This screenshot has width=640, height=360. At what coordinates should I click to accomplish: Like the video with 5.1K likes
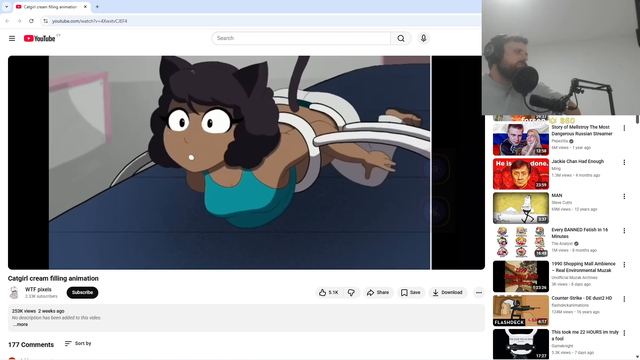pos(329,292)
